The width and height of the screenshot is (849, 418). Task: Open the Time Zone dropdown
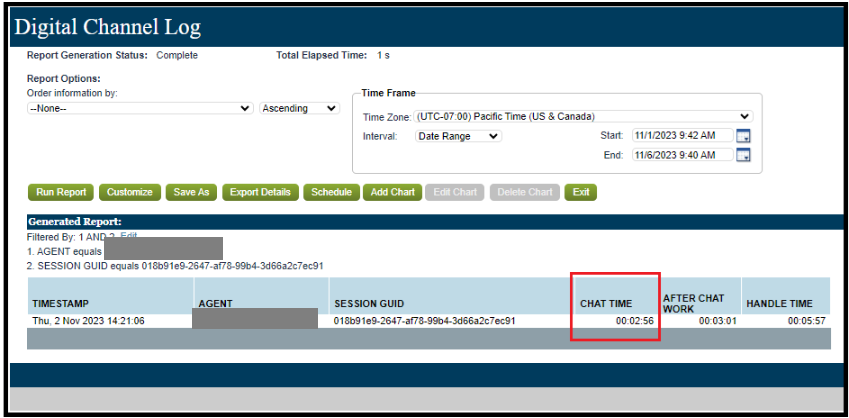click(583, 116)
